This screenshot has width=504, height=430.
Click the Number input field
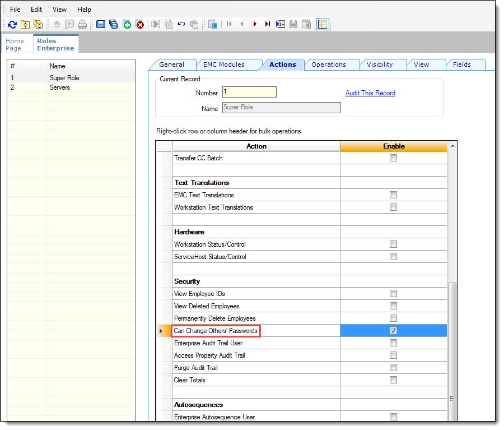(249, 92)
